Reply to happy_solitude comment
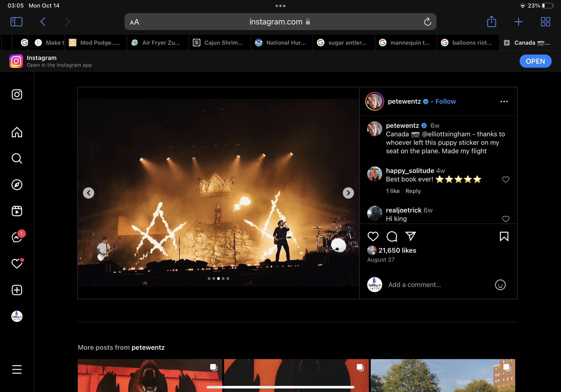Image resolution: width=561 pixels, height=392 pixels. click(x=413, y=191)
